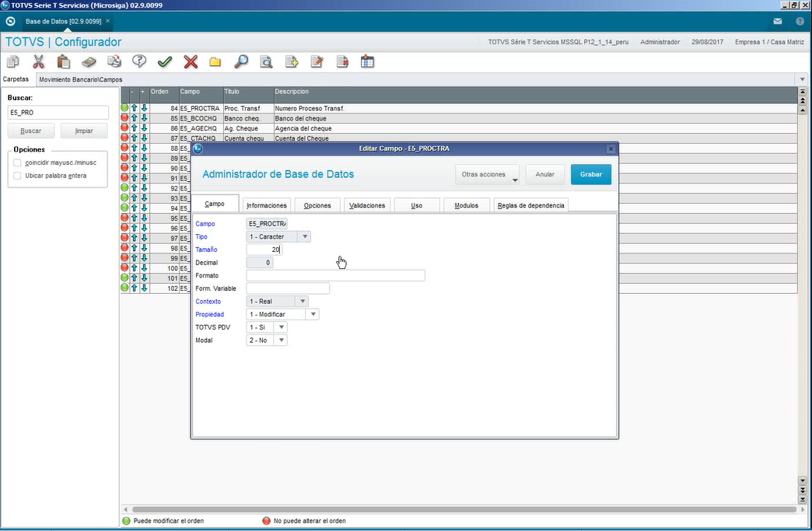This screenshot has height=531, width=812.
Task: Click the red X cancel icon
Action: (x=191, y=62)
